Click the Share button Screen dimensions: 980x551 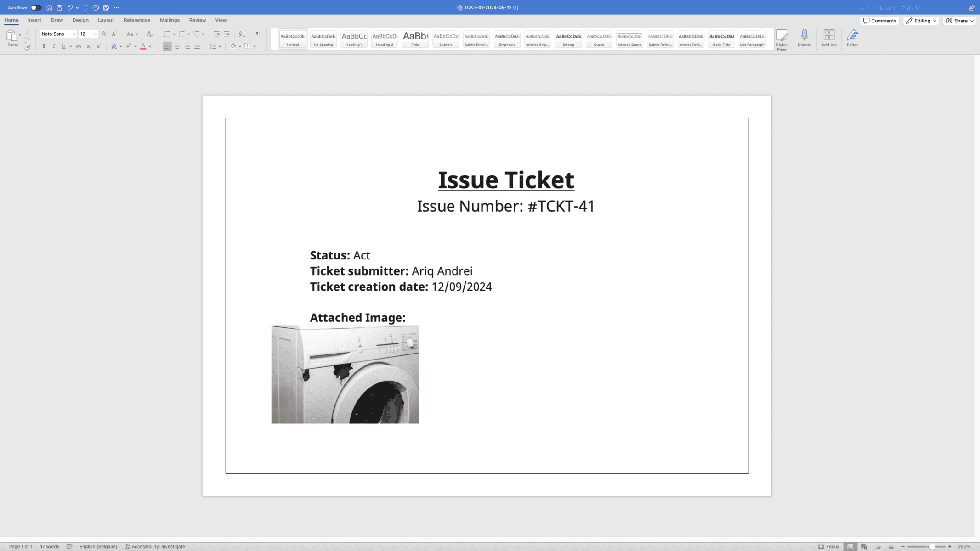click(959, 21)
